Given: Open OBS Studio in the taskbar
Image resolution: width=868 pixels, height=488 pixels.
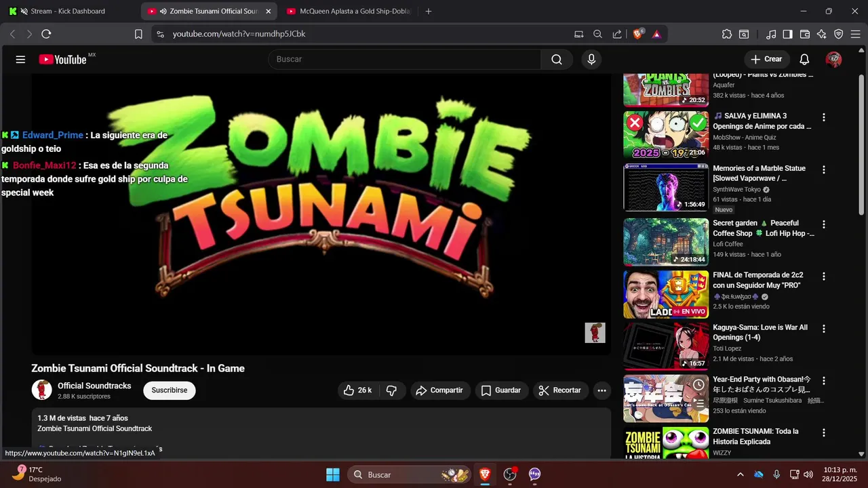Looking at the screenshot, I should click(x=510, y=474).
